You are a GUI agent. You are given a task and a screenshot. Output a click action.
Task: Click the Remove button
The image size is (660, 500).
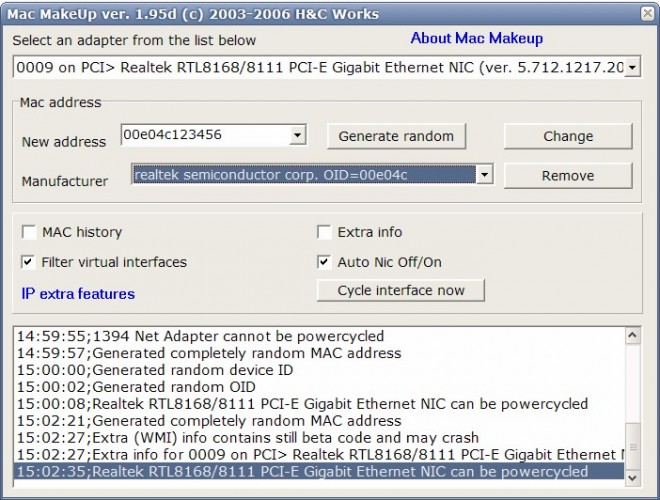coord(568,176)
